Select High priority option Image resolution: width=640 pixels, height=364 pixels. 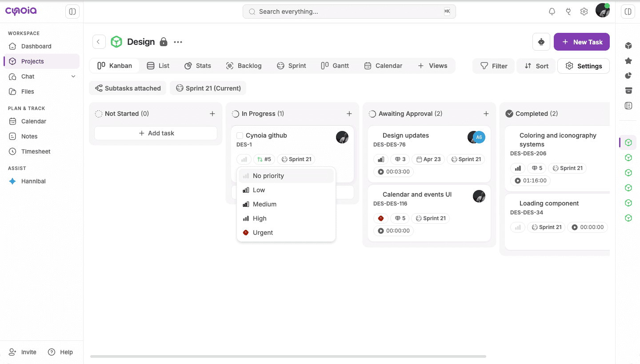tap(286, 218)
